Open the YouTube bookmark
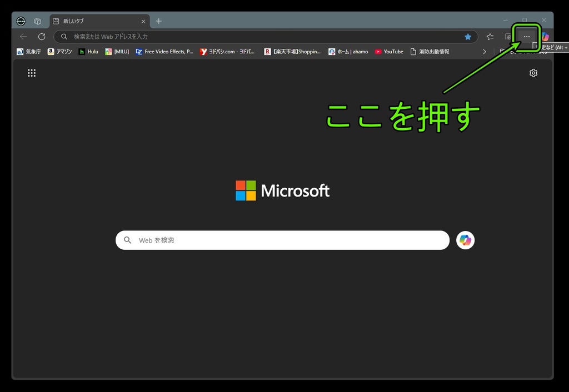The height and width of the screenshot is (392, 569). (389, 52)
